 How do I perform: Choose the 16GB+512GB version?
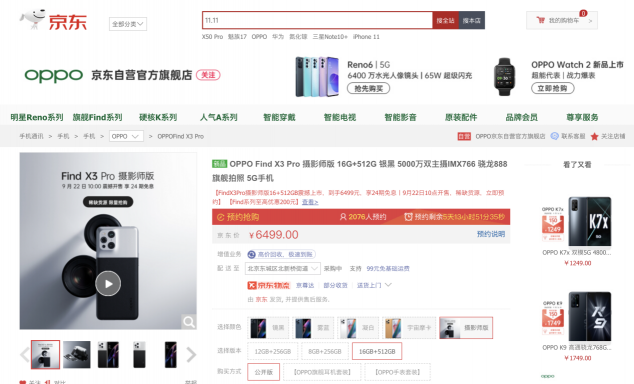tap(377, 351)
